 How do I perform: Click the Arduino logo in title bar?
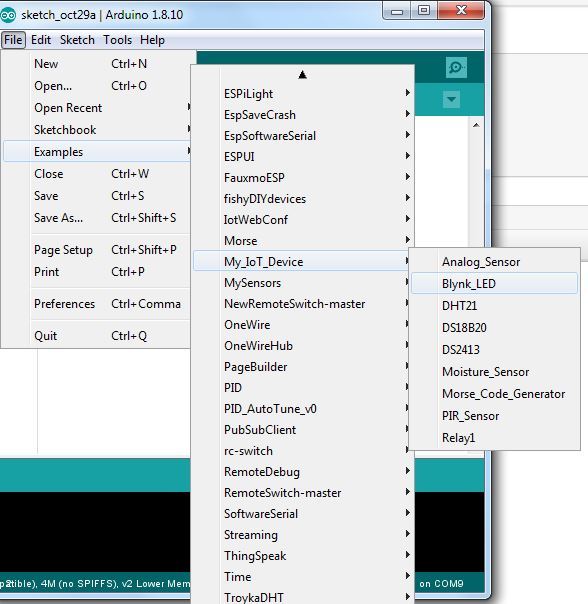click(8, 15)
